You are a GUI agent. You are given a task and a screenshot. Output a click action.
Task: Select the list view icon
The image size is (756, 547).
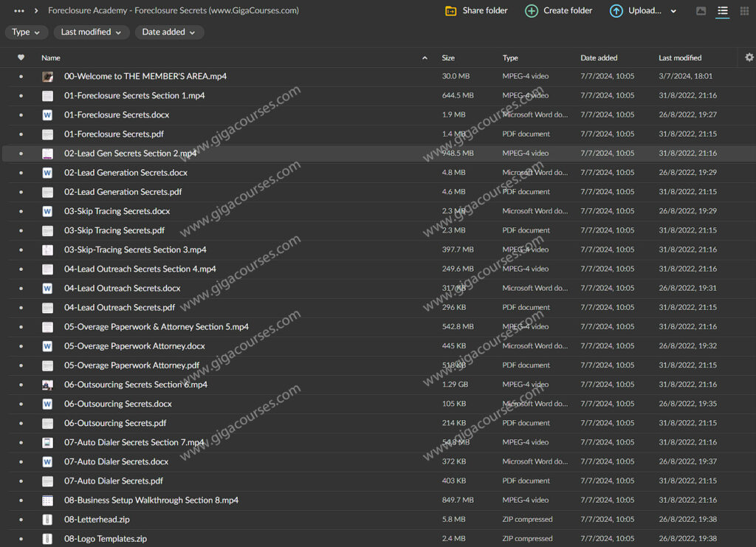point(722,10)
